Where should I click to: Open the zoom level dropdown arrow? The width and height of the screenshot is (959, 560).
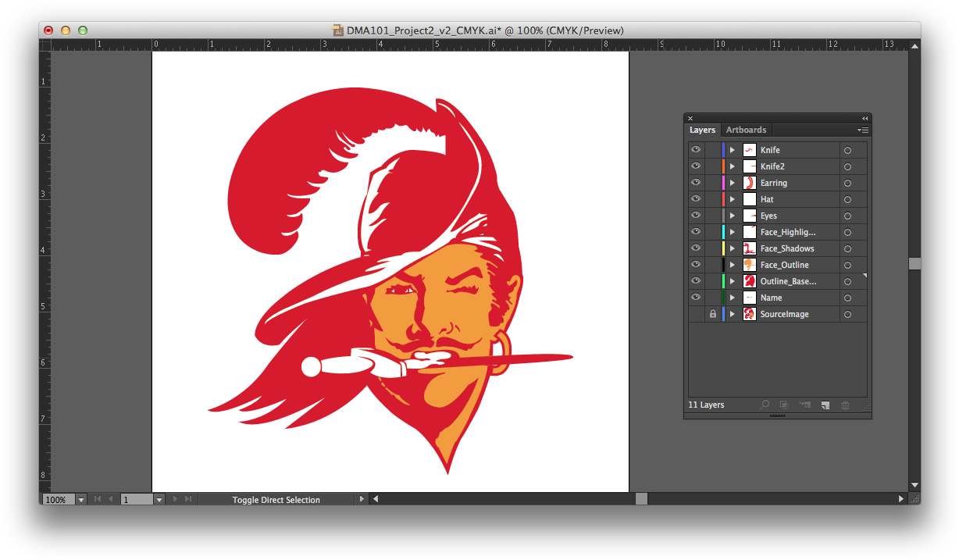tap(81, 500)
